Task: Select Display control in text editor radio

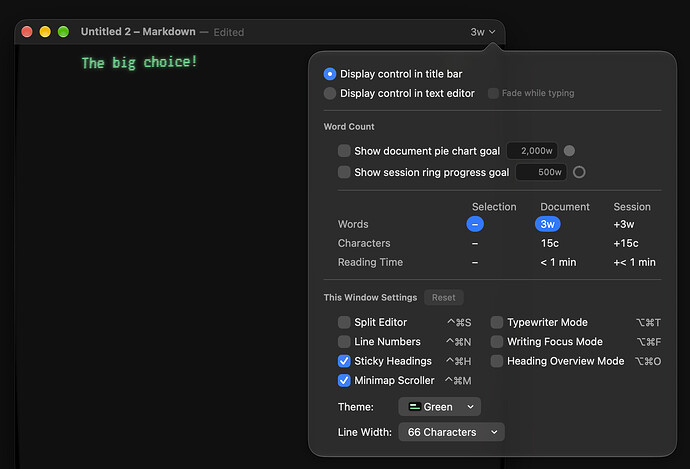Action: [x=330, y=93]
